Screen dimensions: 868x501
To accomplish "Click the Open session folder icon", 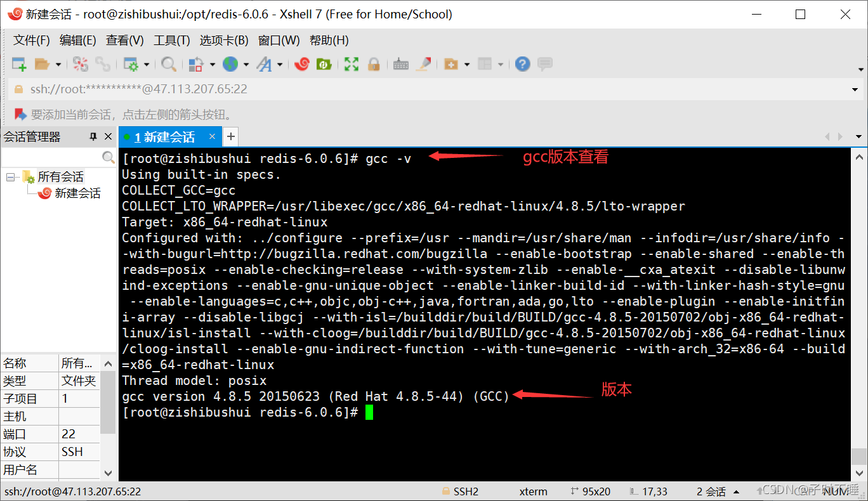I will (x=42, y=64).
